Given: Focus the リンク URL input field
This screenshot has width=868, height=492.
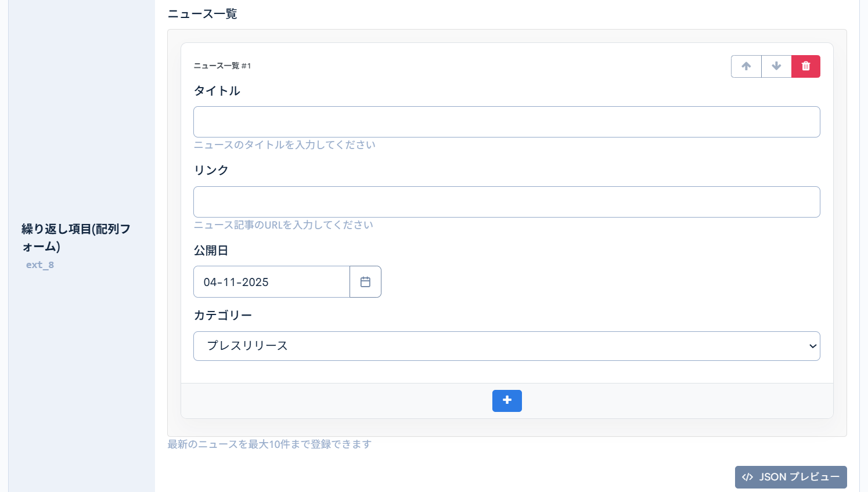Looking at the screenshot, I should [x=506, y=202].
